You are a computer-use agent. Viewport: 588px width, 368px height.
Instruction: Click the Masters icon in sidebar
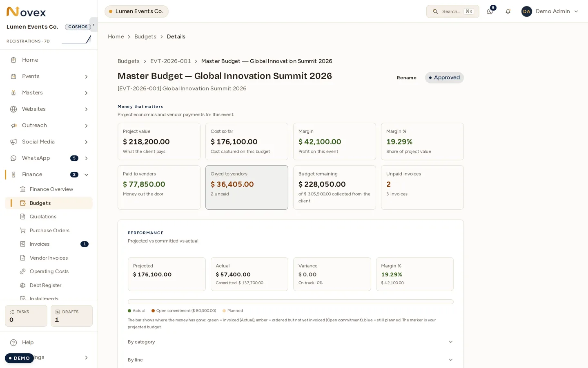coord(13,93)
